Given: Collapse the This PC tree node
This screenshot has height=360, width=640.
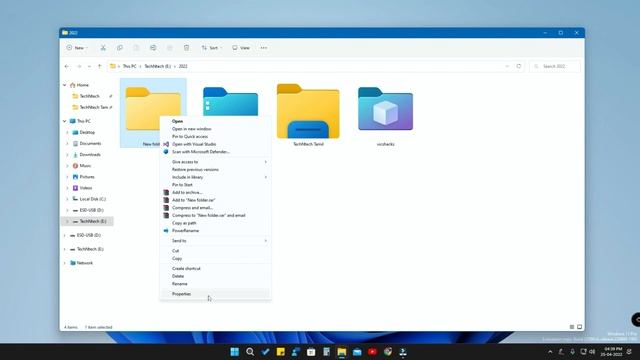Looking at the screenshot, I should pyautogui.click(x=64, y=121).
